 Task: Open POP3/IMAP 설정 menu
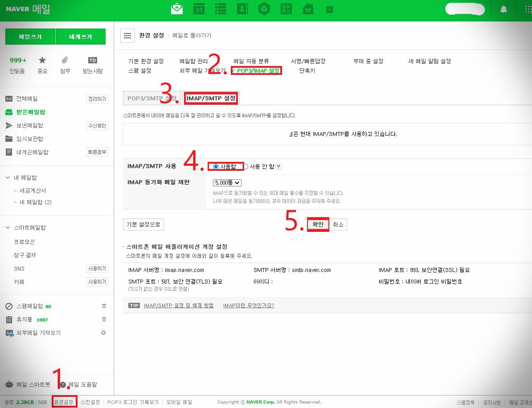(258, 70)
